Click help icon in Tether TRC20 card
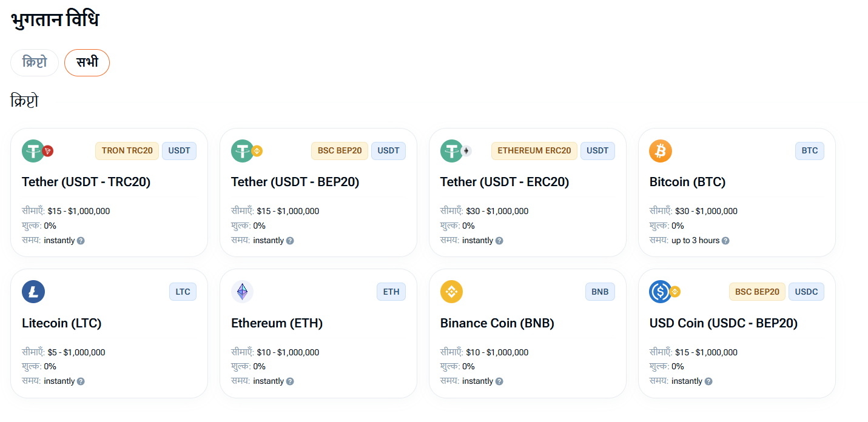The width and height of the screenshot is (868, 422). 81,241
